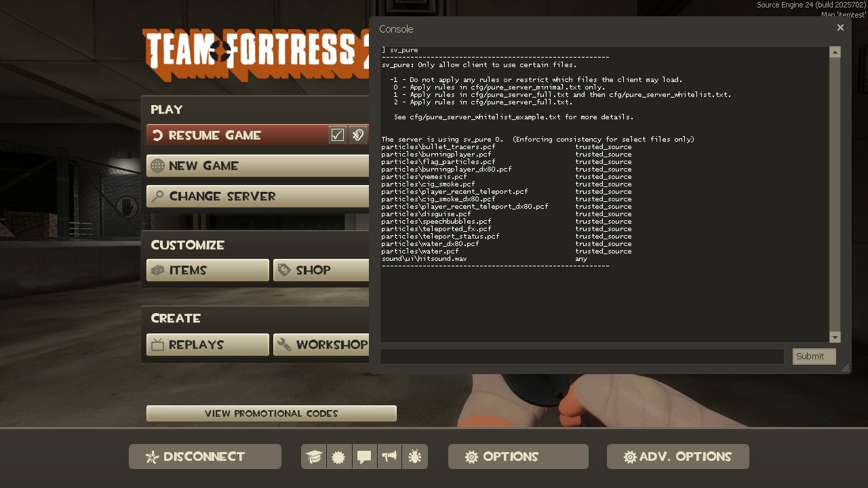Click the Source Engine 24 build text

[811, 5]
